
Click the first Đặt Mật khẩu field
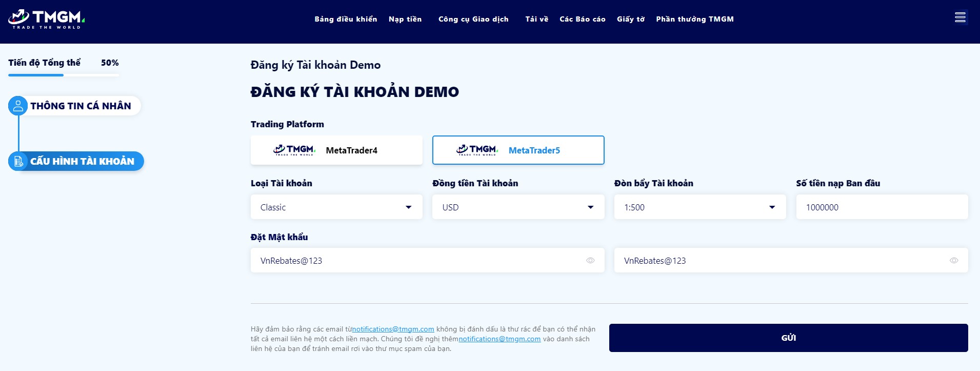[x=428, y=261]
